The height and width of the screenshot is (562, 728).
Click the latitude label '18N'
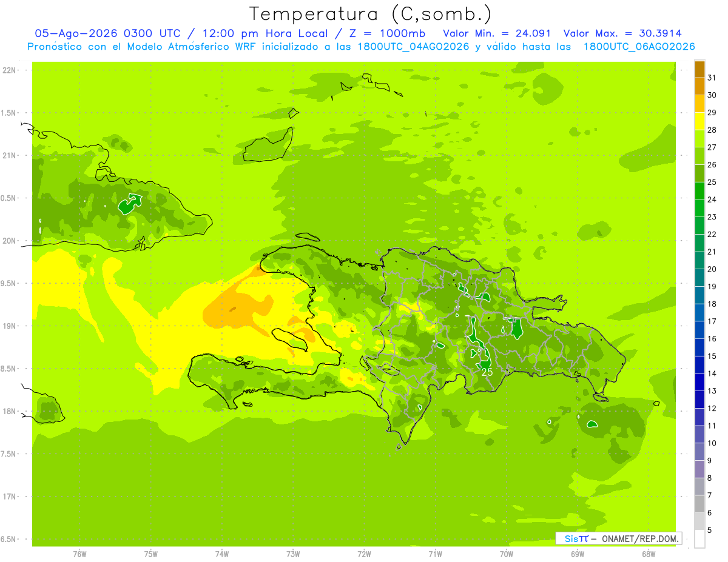pos(9,411)
